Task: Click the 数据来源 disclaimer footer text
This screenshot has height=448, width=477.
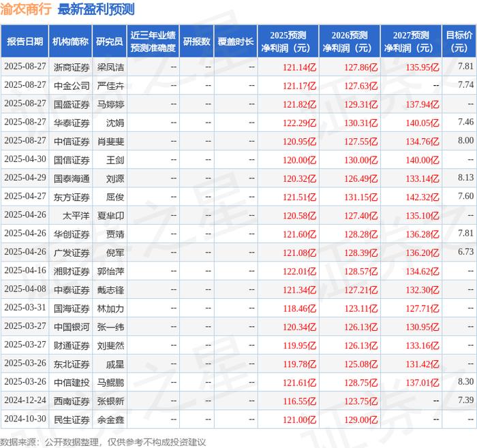Action: pos(103,442)
